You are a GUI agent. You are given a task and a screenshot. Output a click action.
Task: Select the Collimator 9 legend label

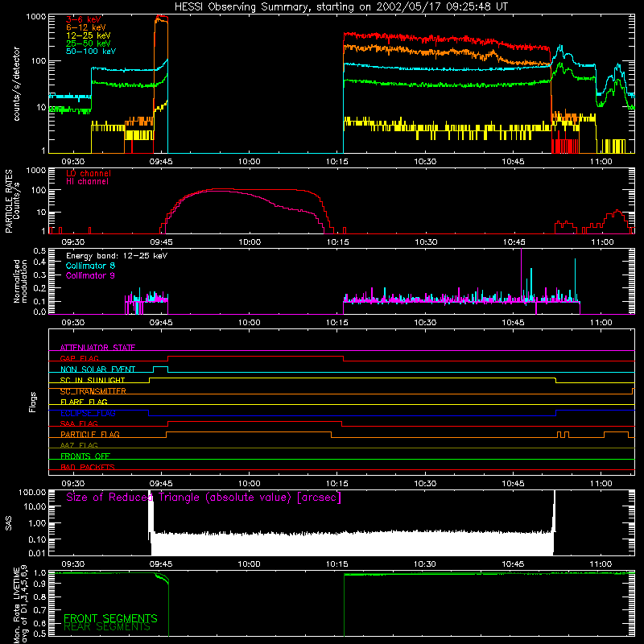(90, 275)
